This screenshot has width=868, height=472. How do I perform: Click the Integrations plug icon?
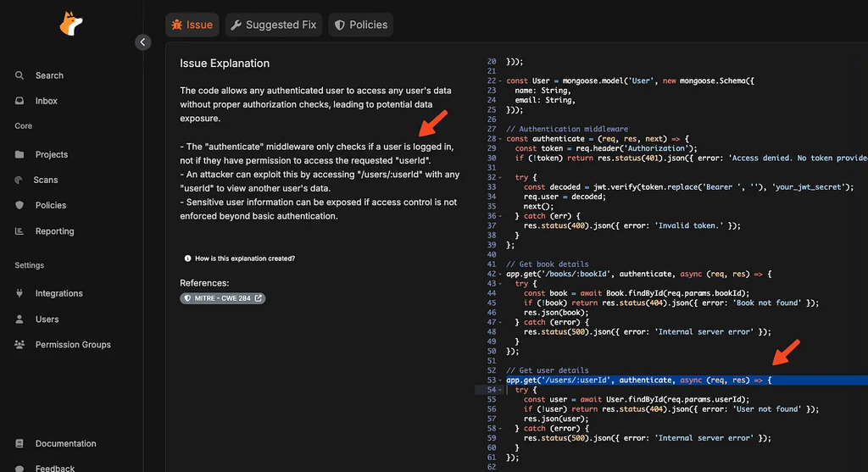[x=19, y=293]
